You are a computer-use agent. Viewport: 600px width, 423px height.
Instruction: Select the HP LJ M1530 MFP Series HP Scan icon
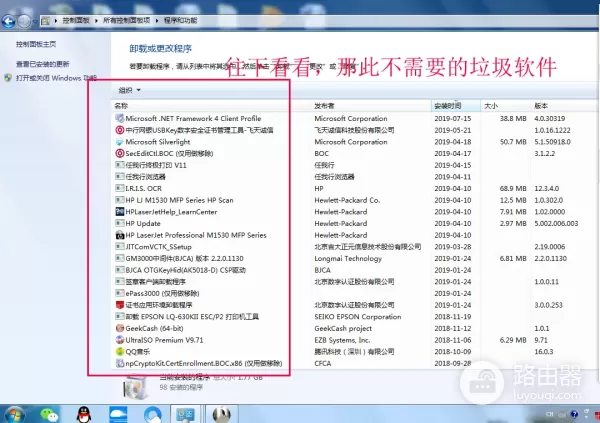pos(120,200)
